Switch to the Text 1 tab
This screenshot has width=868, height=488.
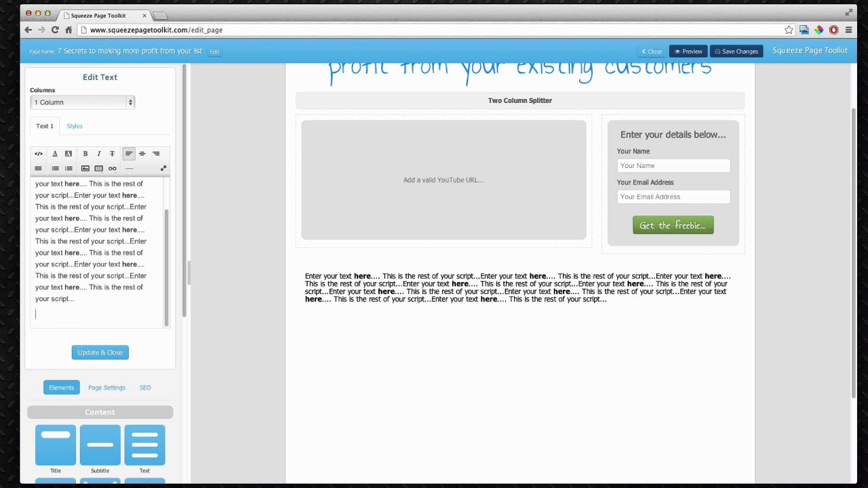(x=45, y=126)
